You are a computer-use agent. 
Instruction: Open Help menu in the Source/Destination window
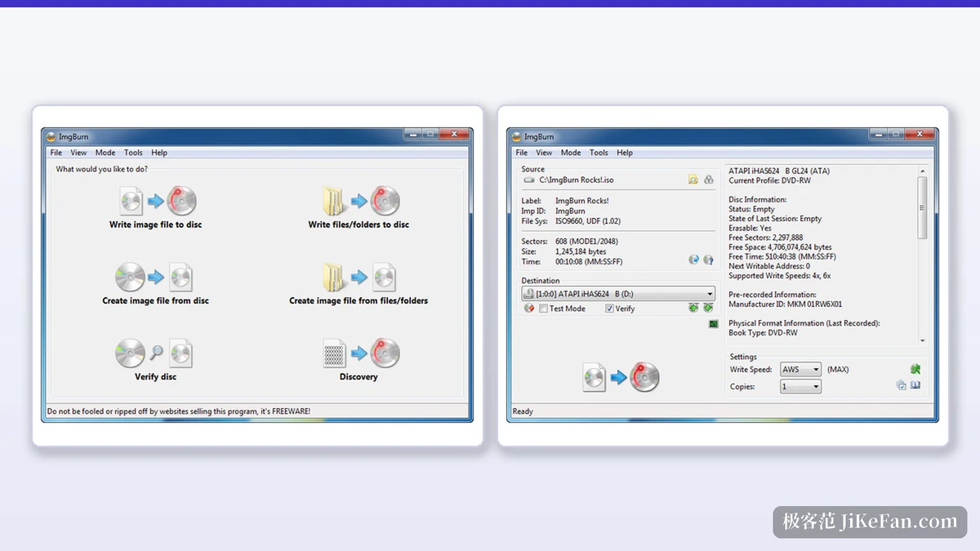click(x=625, y=153)
